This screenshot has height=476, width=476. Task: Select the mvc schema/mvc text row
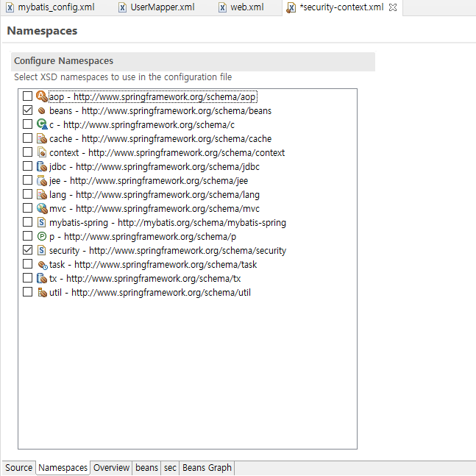point(154,208)
